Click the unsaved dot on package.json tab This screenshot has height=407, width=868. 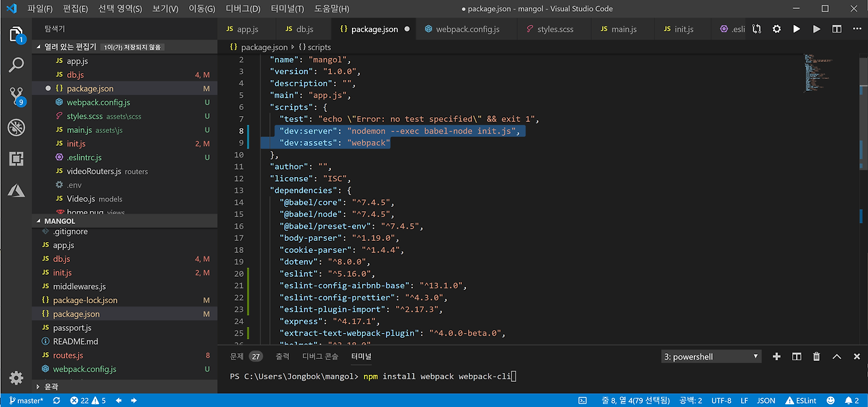click(407, 29)
